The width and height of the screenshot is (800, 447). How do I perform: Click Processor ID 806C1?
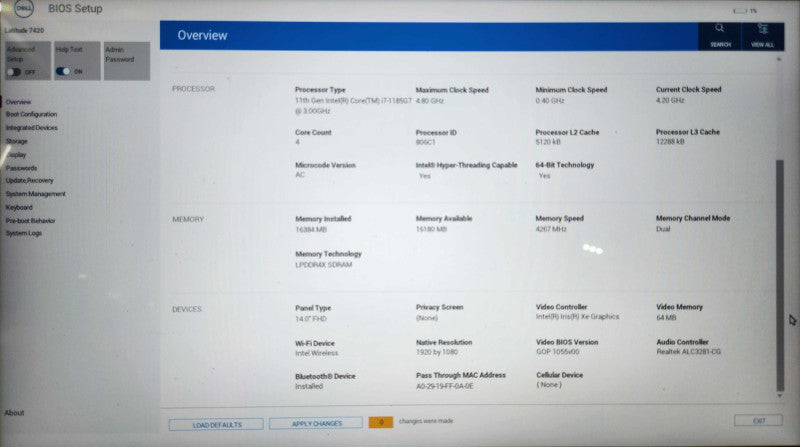(x=426, y=142)
